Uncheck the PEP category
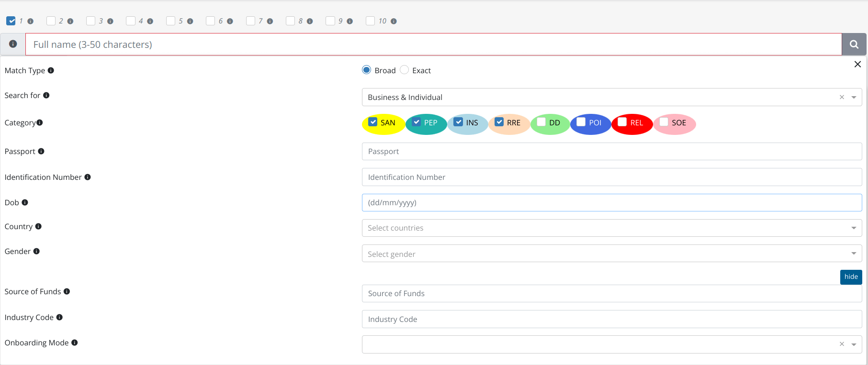Screen dimensions: 868x365 click(x=417, y=122)
